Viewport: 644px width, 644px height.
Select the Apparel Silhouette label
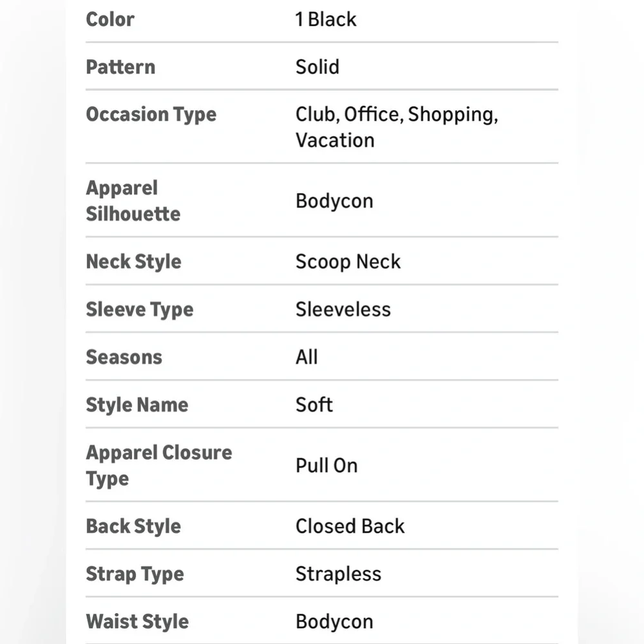133,201
